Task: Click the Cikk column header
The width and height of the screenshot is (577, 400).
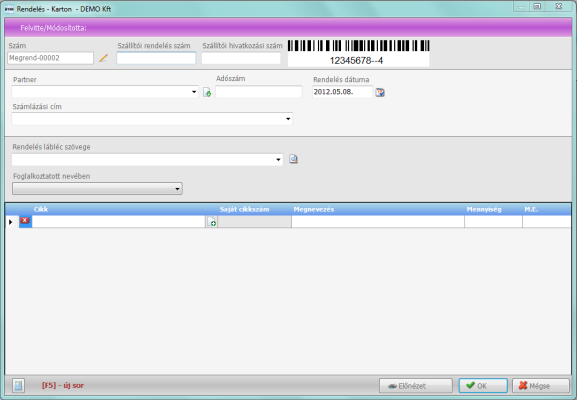Action: coord(41,209)
